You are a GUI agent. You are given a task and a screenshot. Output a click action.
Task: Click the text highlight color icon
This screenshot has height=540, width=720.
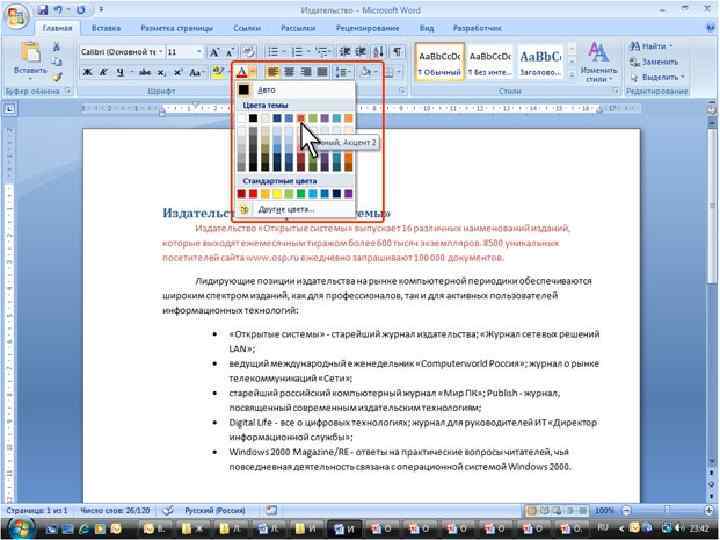(x=217, y=72)
